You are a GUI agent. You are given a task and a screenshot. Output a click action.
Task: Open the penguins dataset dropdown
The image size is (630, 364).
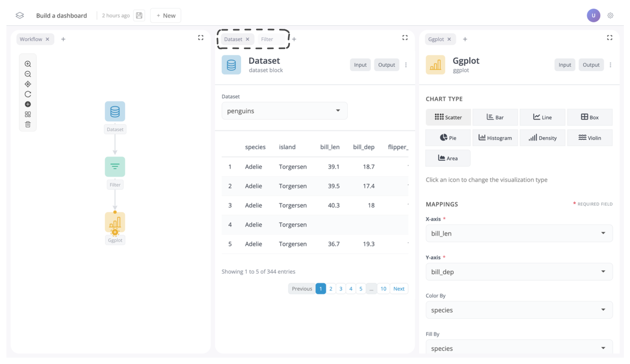click(284, 111)
